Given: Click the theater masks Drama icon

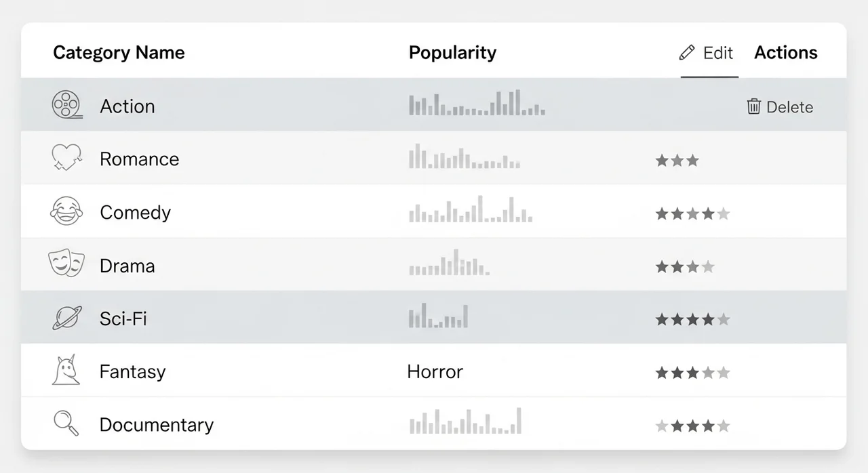Looking at the screenshot, I should (66, 264).
